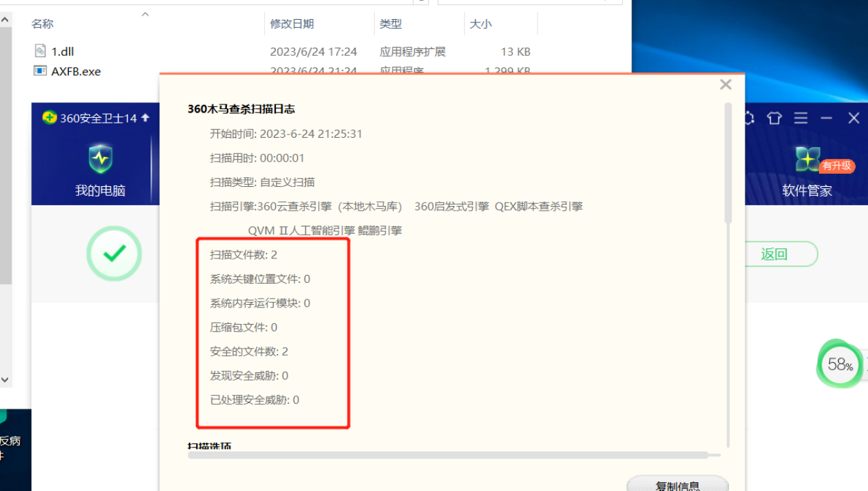The width and height of the screenshot is (868, 491).
Task: Click the 扫描文件数: 2 line
Action: [243, 254]
